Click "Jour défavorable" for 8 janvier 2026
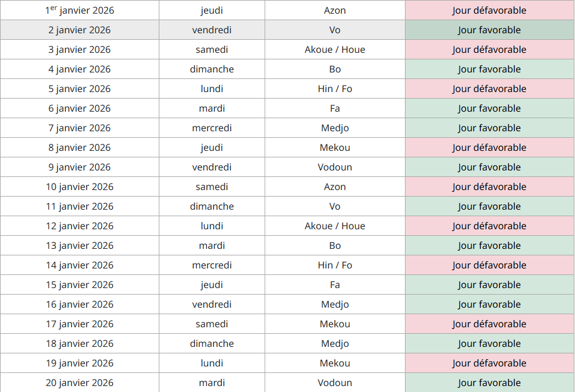This screenshot has width=575, height=392. coord(489,148)
